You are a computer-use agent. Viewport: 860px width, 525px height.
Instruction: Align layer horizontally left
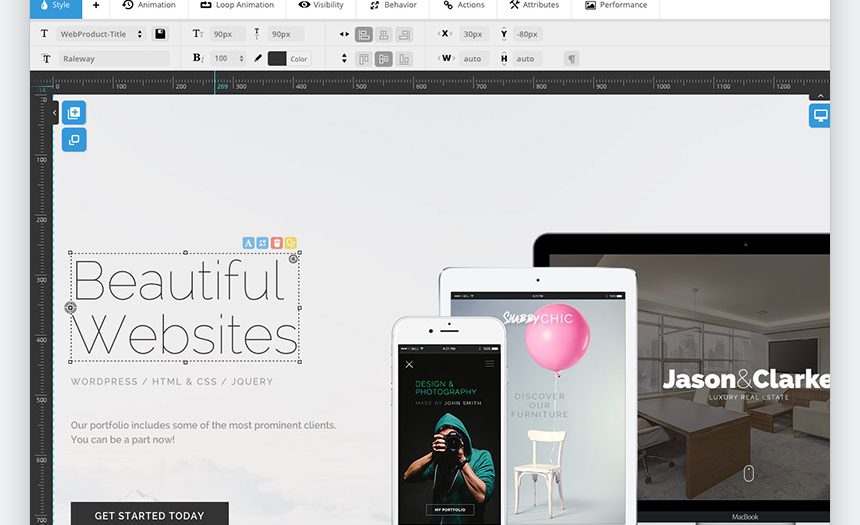(364, 35)
